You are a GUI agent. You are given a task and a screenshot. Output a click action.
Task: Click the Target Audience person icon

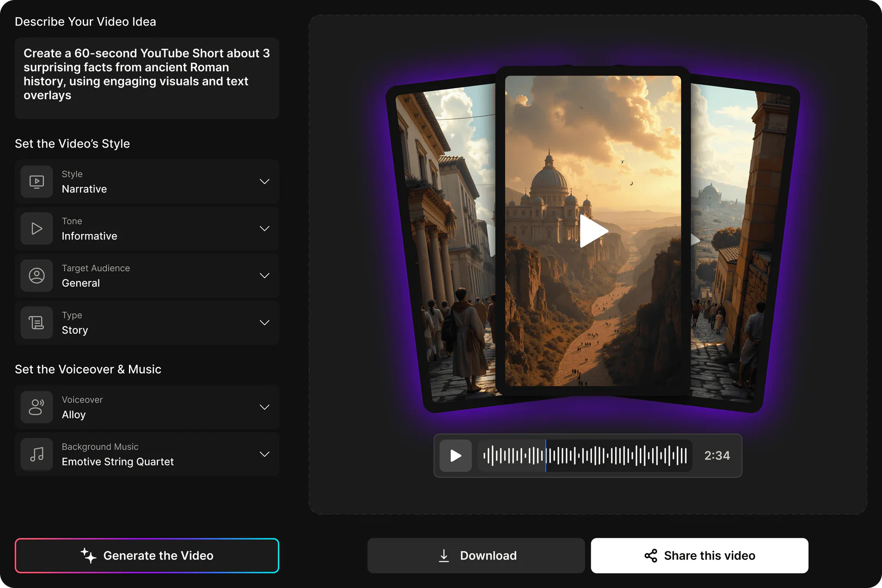pyautogui.click(x=36, y=275)
